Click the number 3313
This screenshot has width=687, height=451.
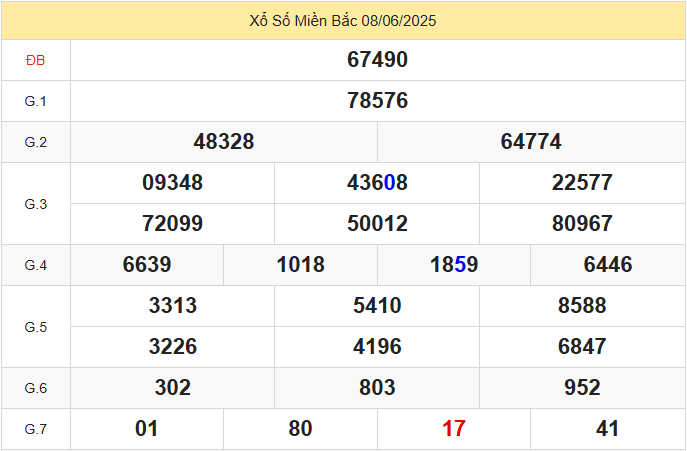click(173, 305)
